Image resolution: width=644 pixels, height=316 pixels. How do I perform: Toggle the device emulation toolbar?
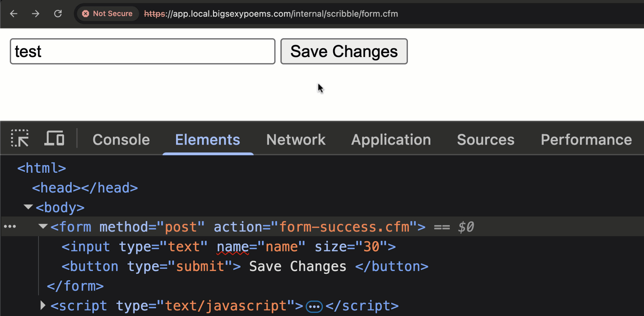tap(54, 138)
